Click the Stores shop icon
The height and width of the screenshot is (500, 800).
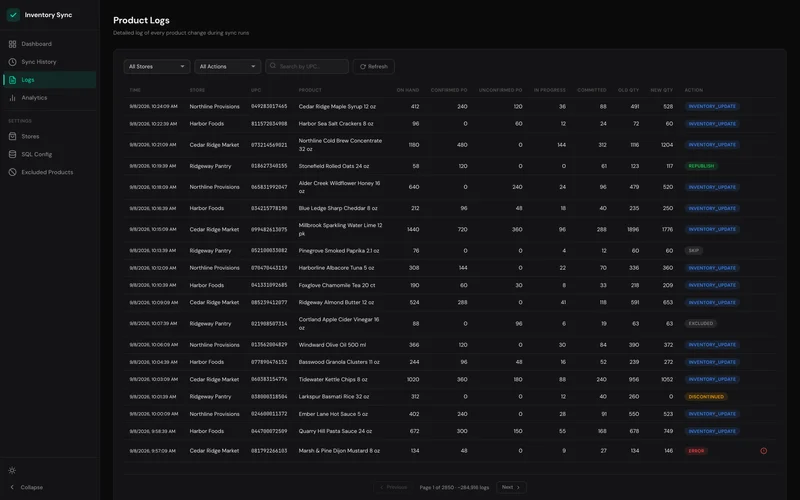click(x=12, y=136)
